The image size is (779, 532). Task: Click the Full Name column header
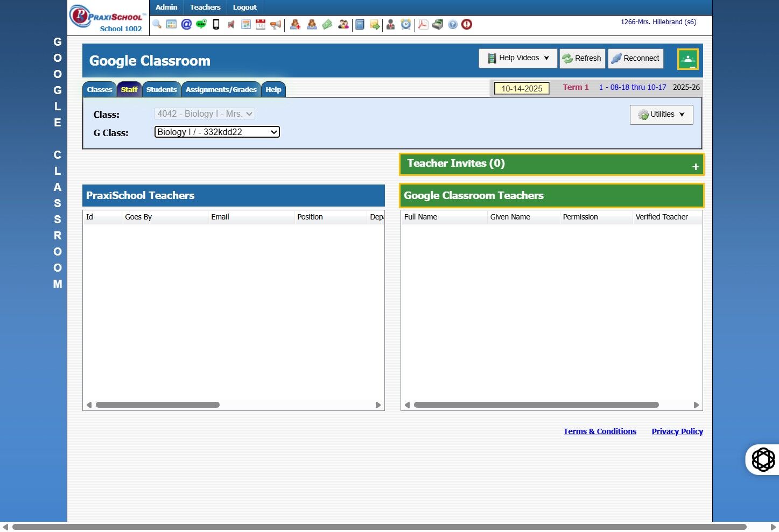[x=444, y=217]
